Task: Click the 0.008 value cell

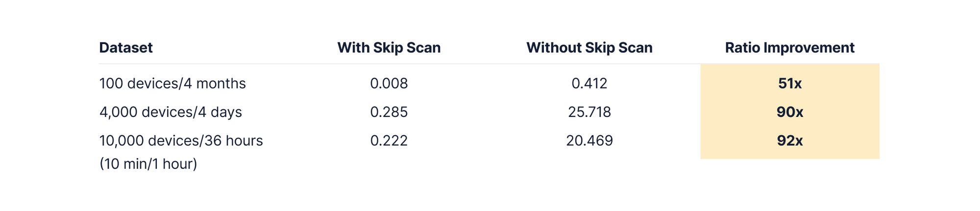Action: [389, 83]
